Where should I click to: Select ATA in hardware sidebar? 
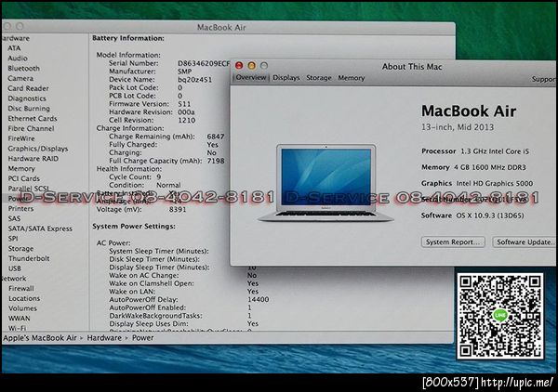point(14,48)
